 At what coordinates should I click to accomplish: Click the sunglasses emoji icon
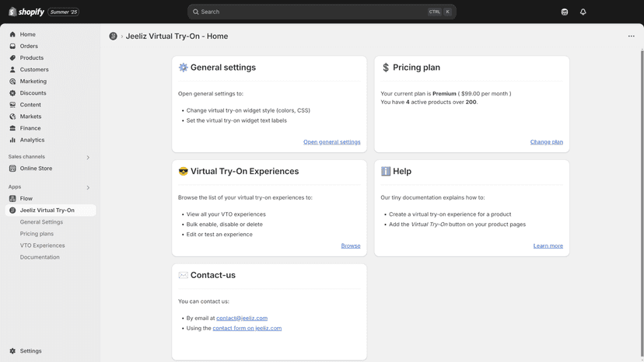pos(184,171)
